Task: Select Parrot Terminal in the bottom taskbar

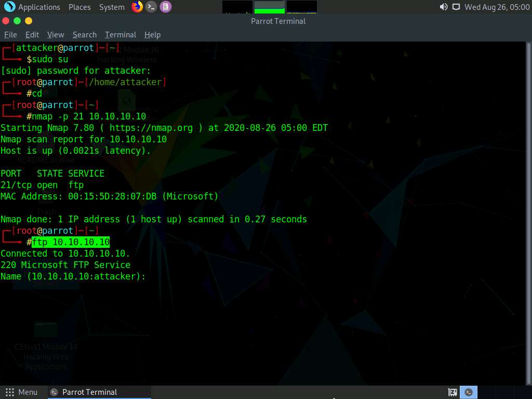Action: (x=100, y=392)
